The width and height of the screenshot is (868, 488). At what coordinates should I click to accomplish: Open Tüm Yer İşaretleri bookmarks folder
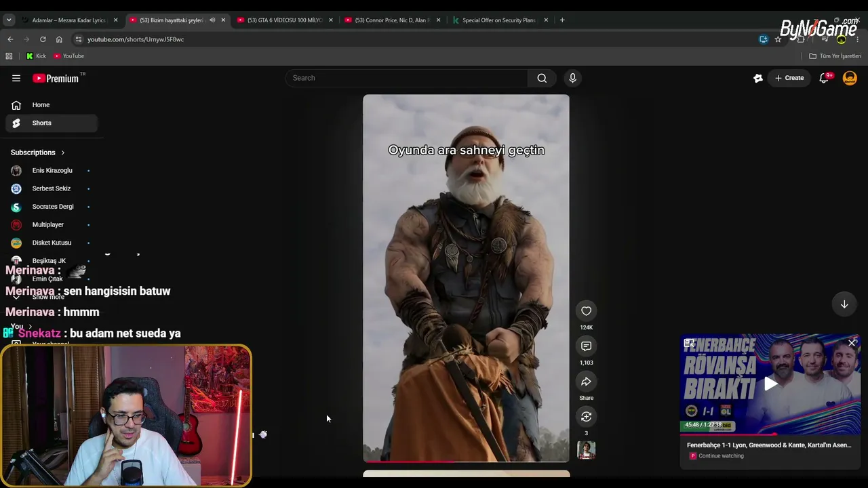(835, 56)
